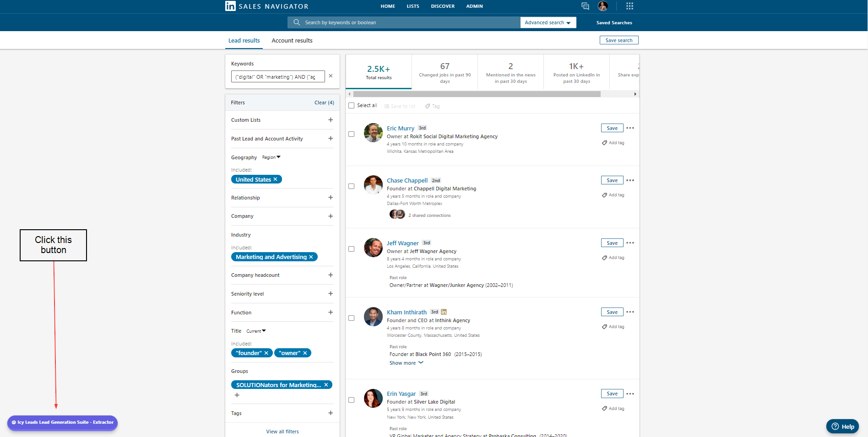The width and height of the screenshot is (868, 437).
Task: Remove the "founder" title filter
Action: click(266, 353)
